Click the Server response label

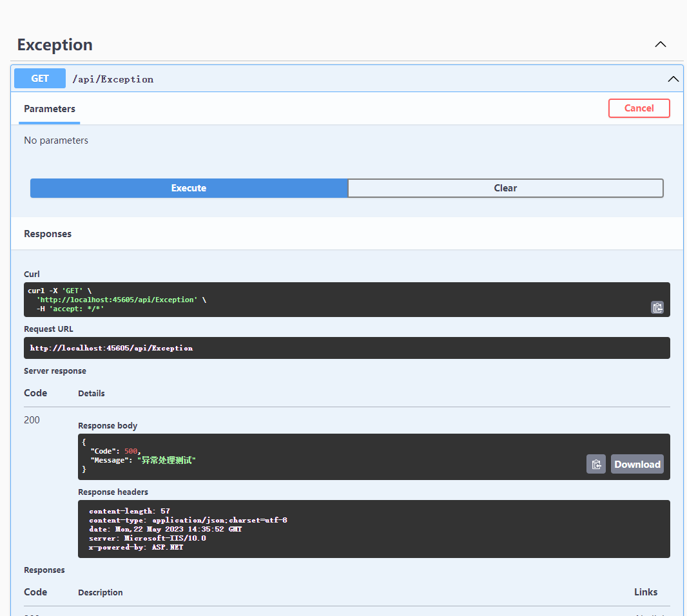(x=55, y=371)
